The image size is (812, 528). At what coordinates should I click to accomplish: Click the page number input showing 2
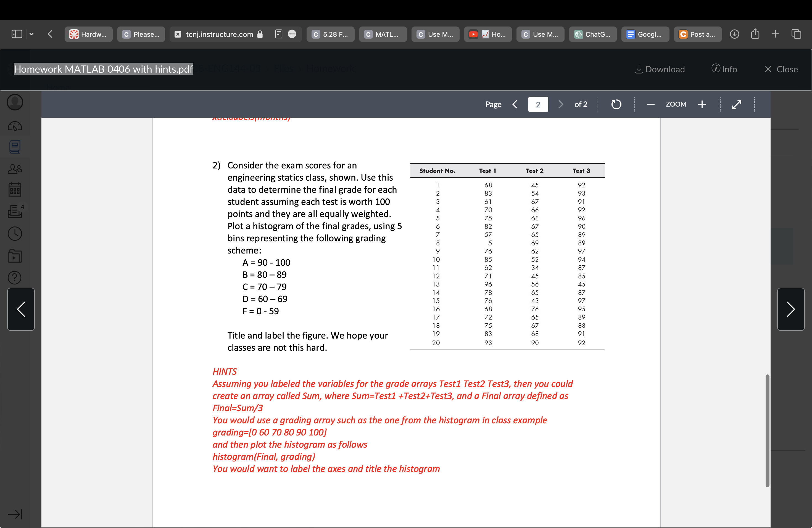(x=538, y=104)
